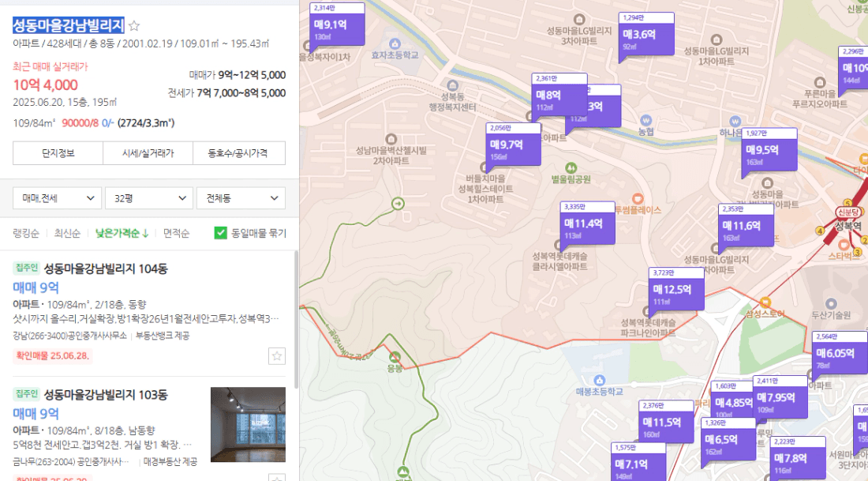Viewport: 868px width, 481px height.
Task: Select the 매8억 112㎡ price marker
Action: coord(559,96)
